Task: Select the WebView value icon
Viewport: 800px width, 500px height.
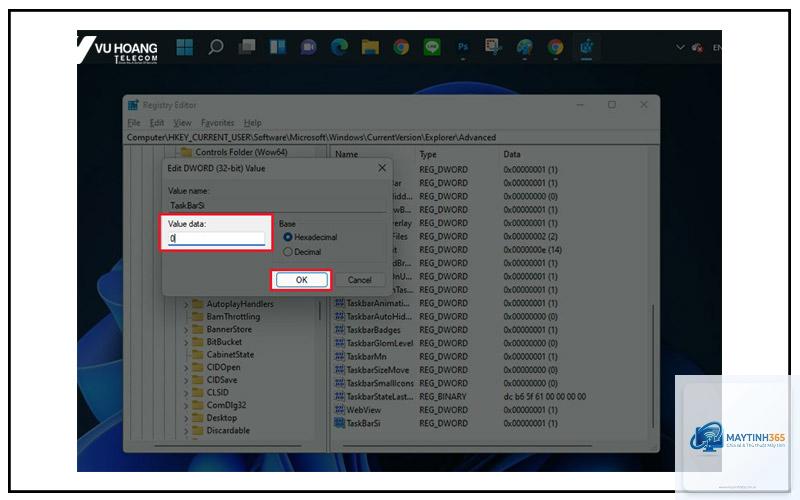Action: (339, 410)
